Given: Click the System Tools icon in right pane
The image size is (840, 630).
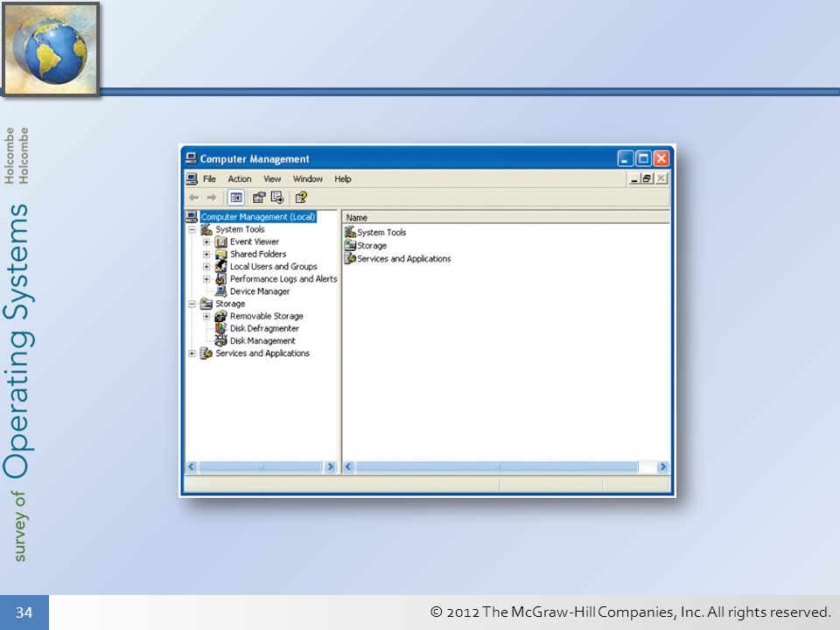Looking at the screenshot, I should [350, 232].
